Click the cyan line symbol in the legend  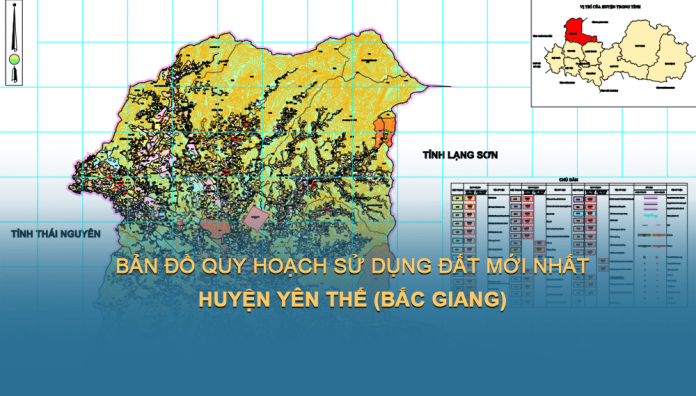point(651,215)
